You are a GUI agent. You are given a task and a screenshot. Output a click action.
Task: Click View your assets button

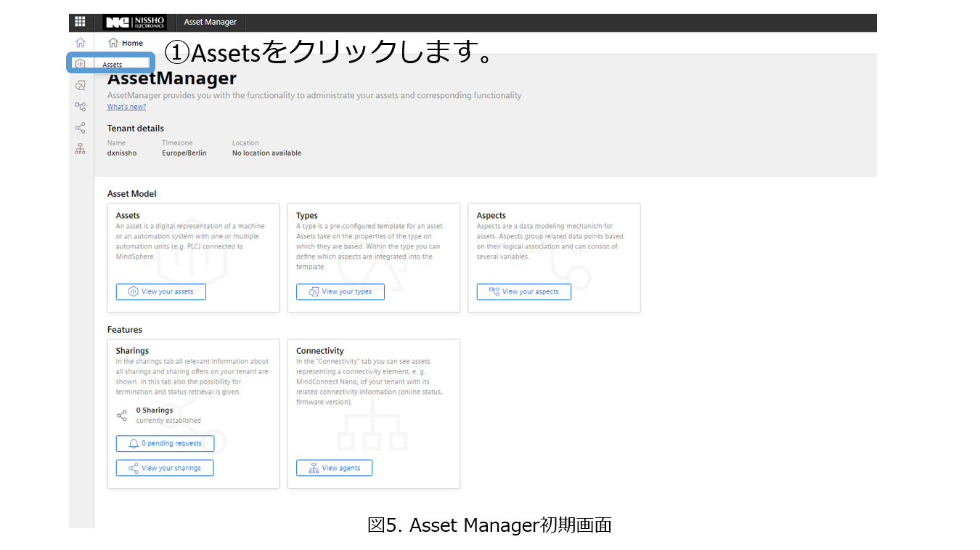pyautogui.click(x=161, y=291)
